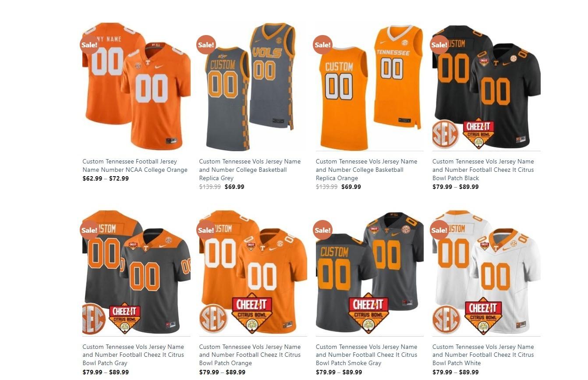
Task: Open the white Citrus Bowl jersey image
Action: click(486, 272)
